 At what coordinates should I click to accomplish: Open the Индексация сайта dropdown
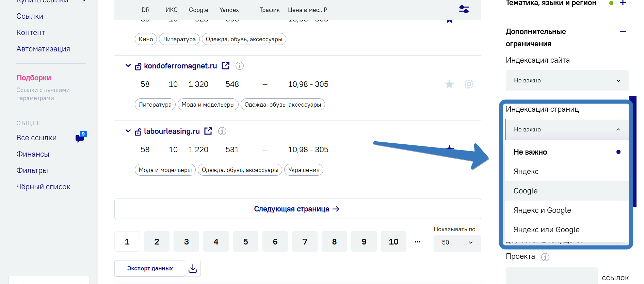pos(567,80)
